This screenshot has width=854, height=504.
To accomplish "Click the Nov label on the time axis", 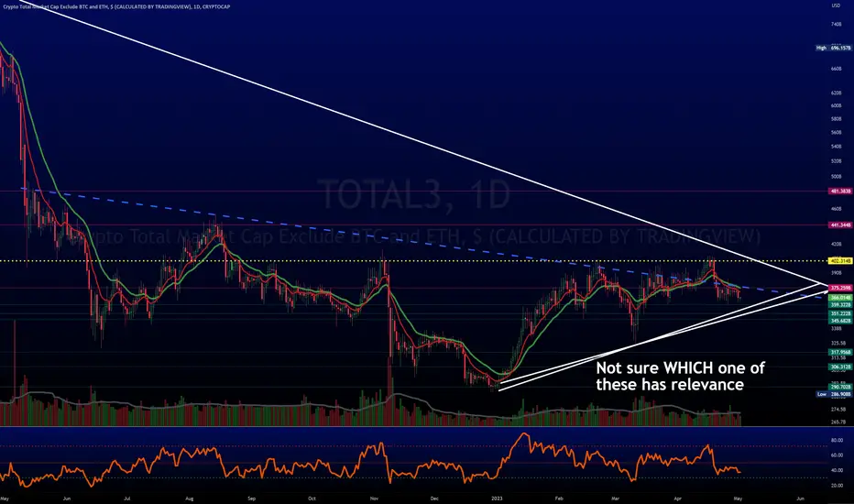I will (374, 498).
